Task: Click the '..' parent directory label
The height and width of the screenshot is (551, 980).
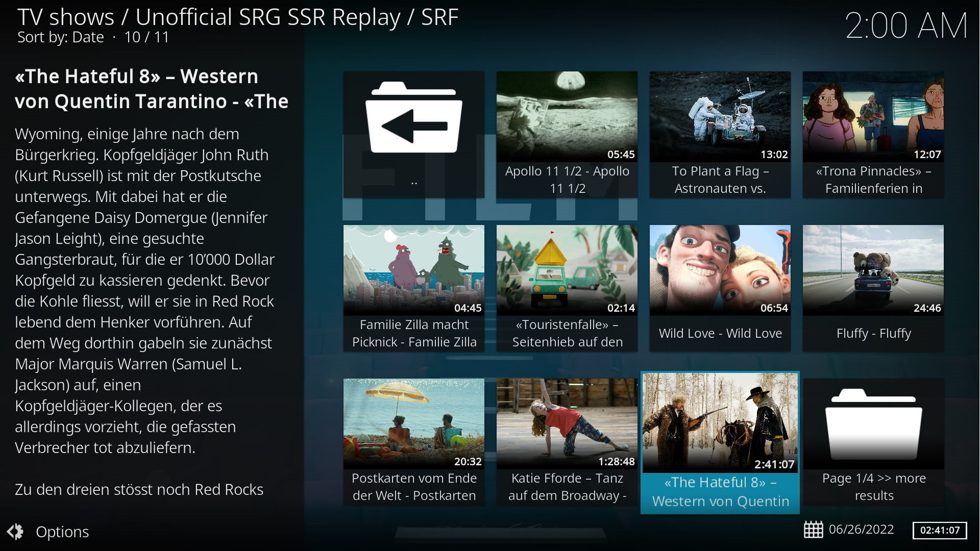Action: click(x=413, y=182)
